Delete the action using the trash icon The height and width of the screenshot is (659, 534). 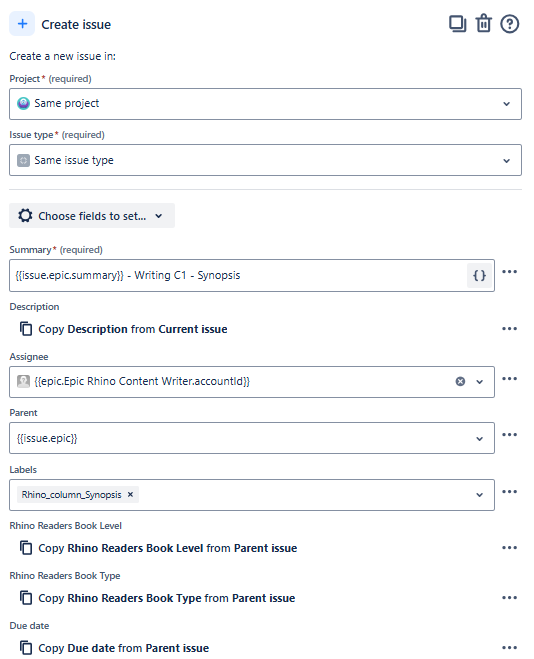[484, 24]
